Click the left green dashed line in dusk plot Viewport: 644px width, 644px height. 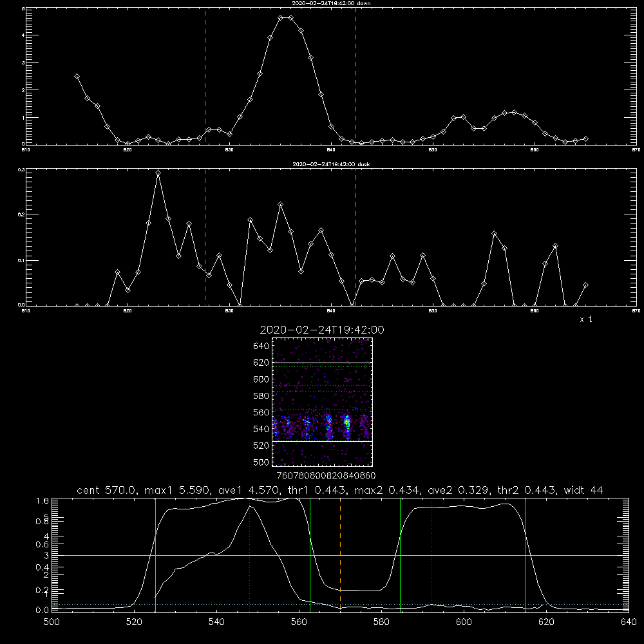click(205, 237)
